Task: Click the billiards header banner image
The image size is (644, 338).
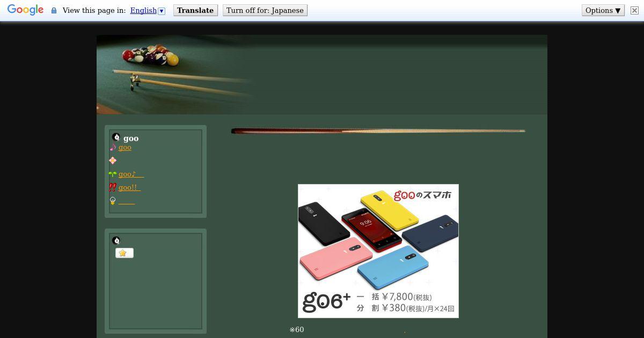Action: click(322, 75)
